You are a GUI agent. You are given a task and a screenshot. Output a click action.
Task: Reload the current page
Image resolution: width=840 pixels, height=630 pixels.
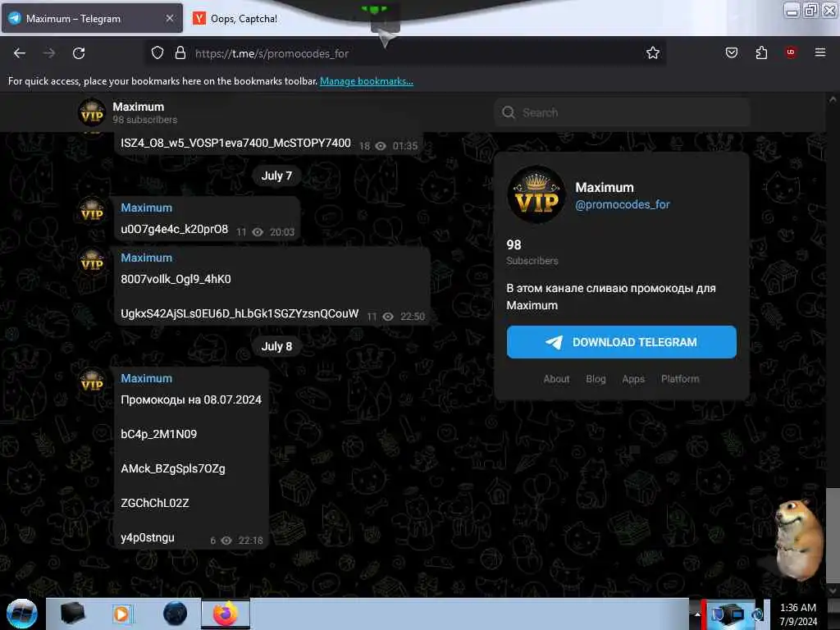(x=79, y=53)
